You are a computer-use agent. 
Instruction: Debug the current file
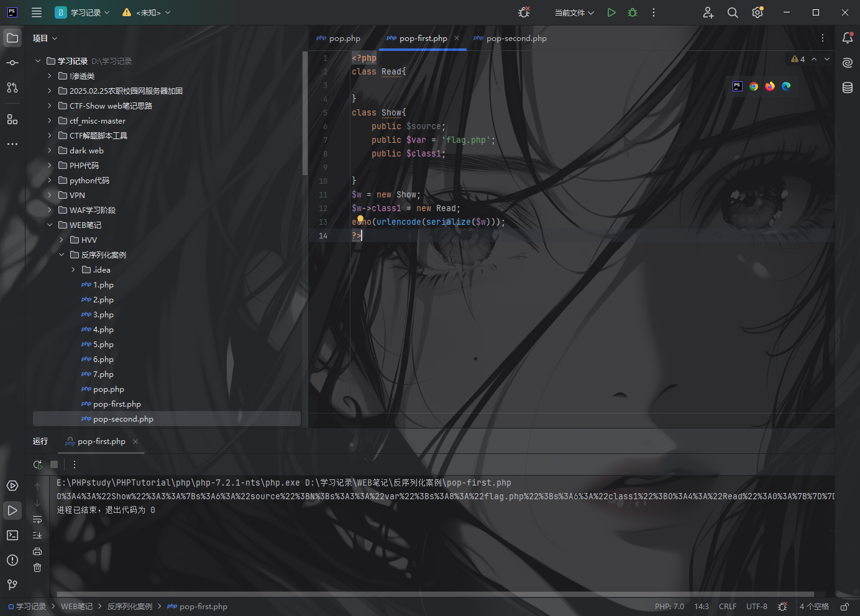[x=633, y=12]
